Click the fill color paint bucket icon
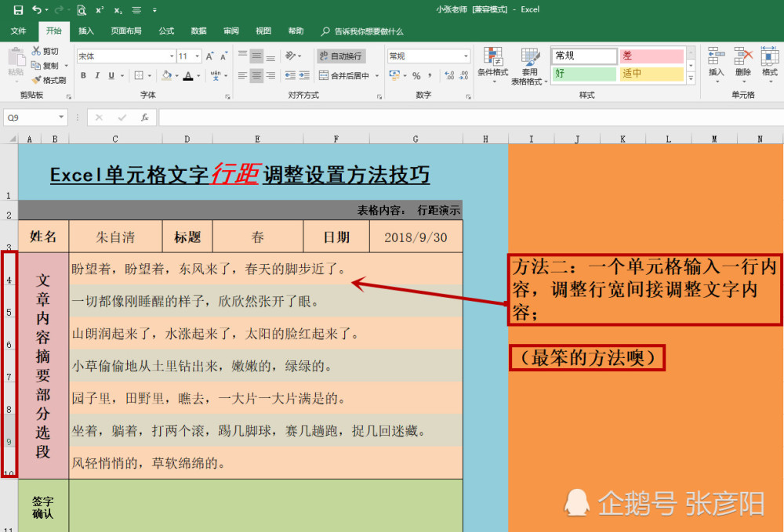This screenshot has height=532, width=784. pos(166,75)
